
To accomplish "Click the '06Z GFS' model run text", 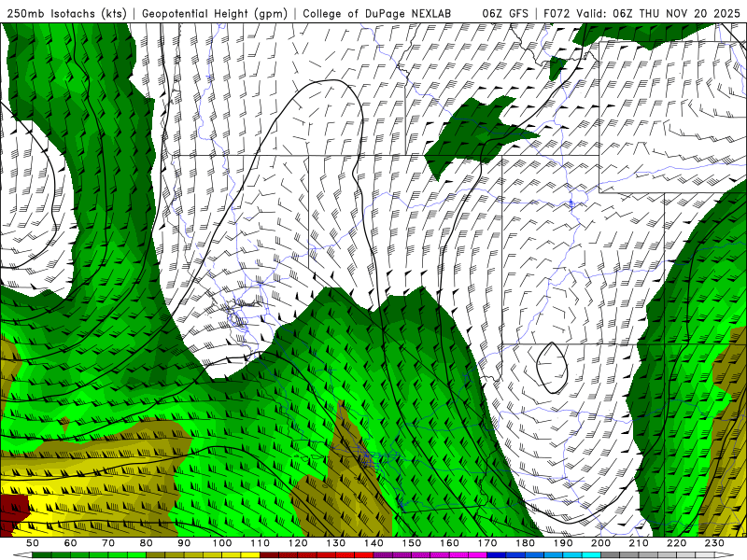I will coord(505,13).
